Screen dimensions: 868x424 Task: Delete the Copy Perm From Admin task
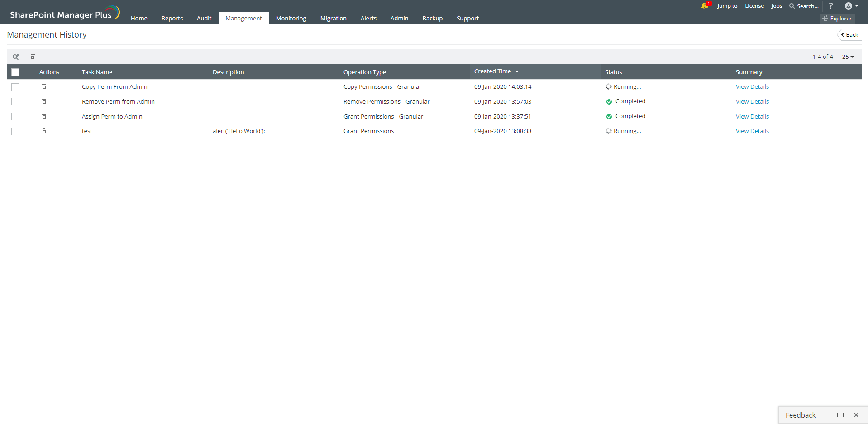44,86
